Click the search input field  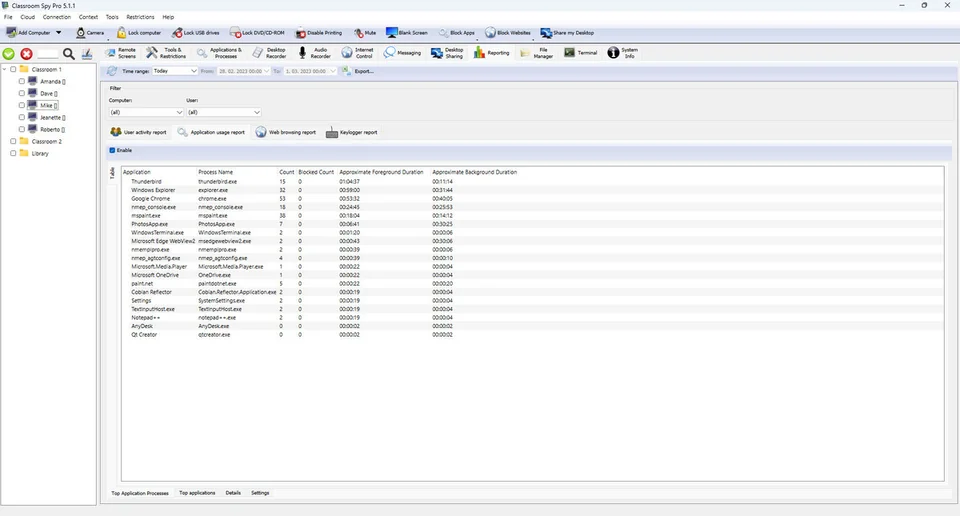[x=48, y=54]
